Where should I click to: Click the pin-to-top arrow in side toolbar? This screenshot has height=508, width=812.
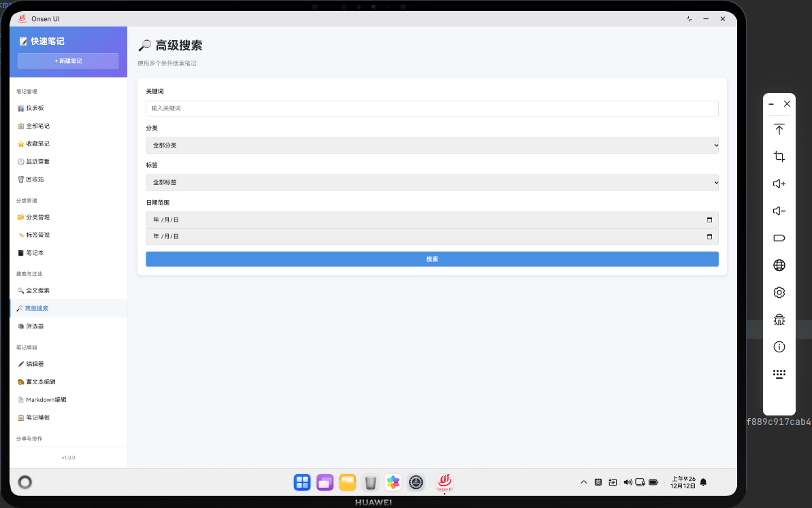click(x=779, y=129)
